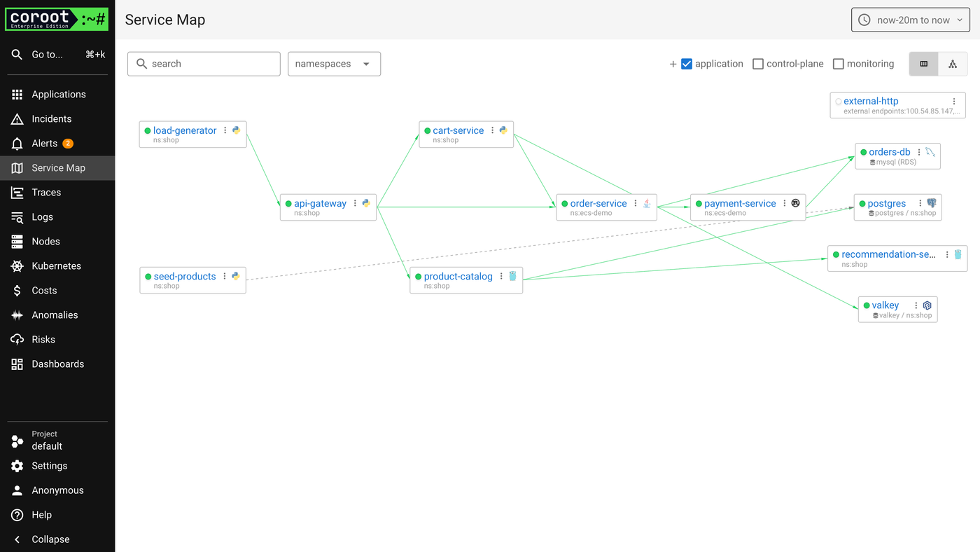Collapse the sidebar
Screen dimensions: 980x552
tap(57, 539)
